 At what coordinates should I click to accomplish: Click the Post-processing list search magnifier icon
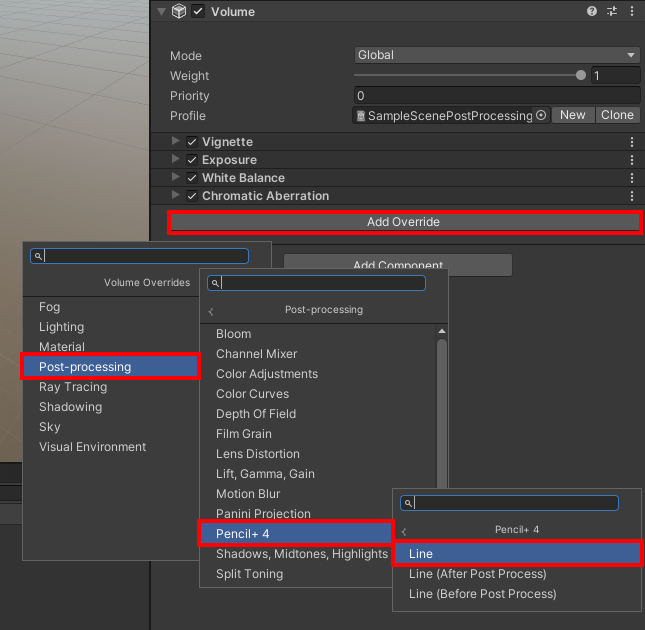click(x=215, y=283)
